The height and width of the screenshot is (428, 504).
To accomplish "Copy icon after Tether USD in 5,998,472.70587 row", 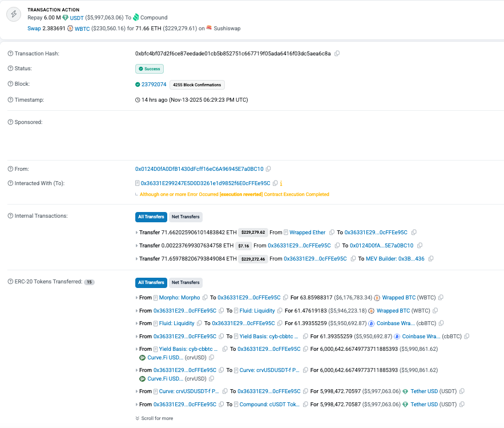I will coord(462,404).
